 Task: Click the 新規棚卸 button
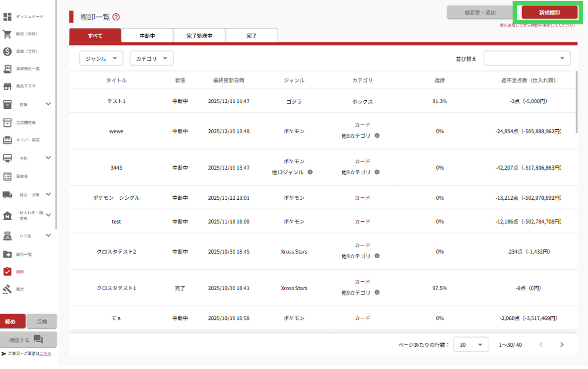(x=549, y=12)
